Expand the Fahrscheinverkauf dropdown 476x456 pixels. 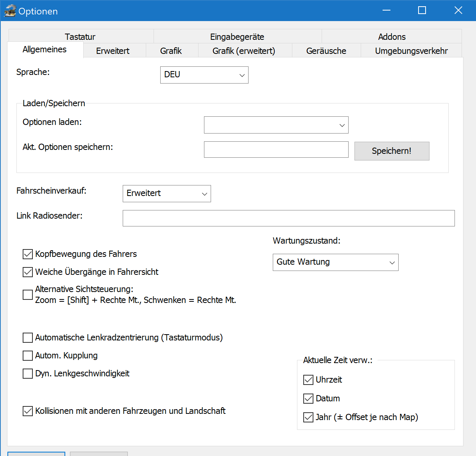coord(166,194)
